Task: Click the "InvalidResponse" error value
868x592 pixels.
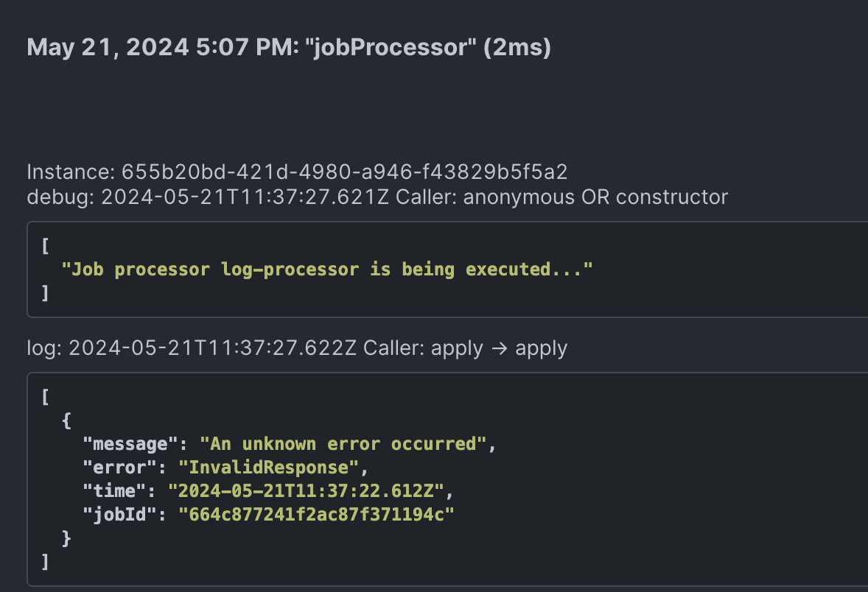Action: tap(274, 468)
